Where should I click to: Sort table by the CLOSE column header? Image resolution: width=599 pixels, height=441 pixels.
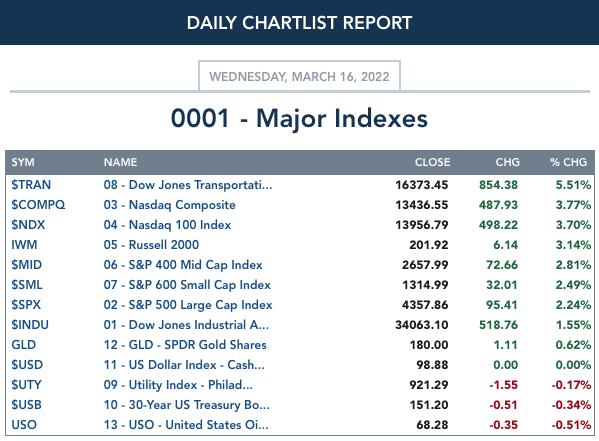(432, 162)
